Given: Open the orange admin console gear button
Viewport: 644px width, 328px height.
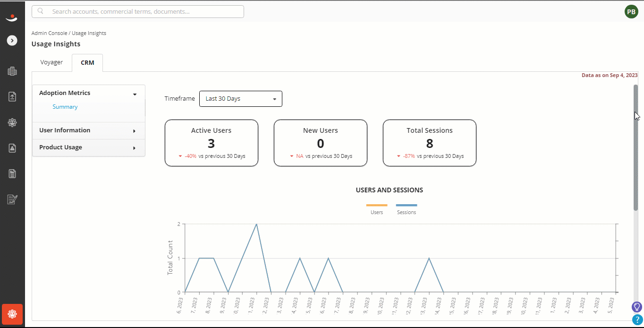Looking at the screenshot, I should [12, 314].
